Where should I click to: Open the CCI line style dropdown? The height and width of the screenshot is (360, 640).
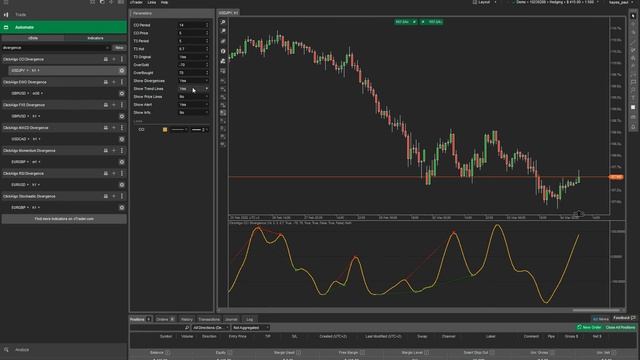tap(179, 130)
